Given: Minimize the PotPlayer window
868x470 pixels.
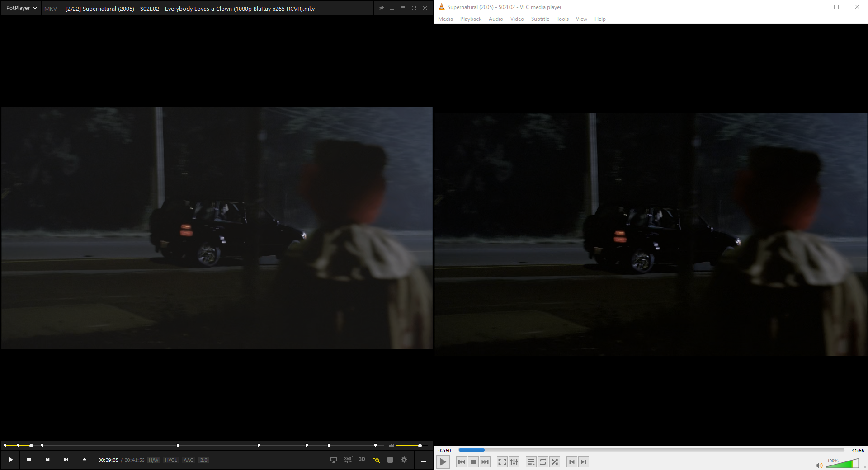Looking at the screenshot, I should (x=392, y=8).
